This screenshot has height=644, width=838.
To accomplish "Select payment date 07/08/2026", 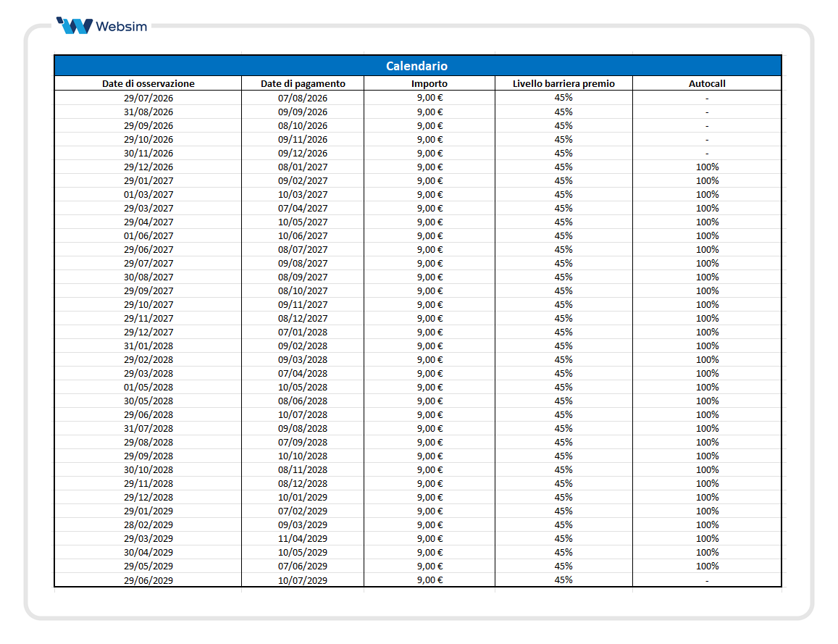I will point(303,98).
